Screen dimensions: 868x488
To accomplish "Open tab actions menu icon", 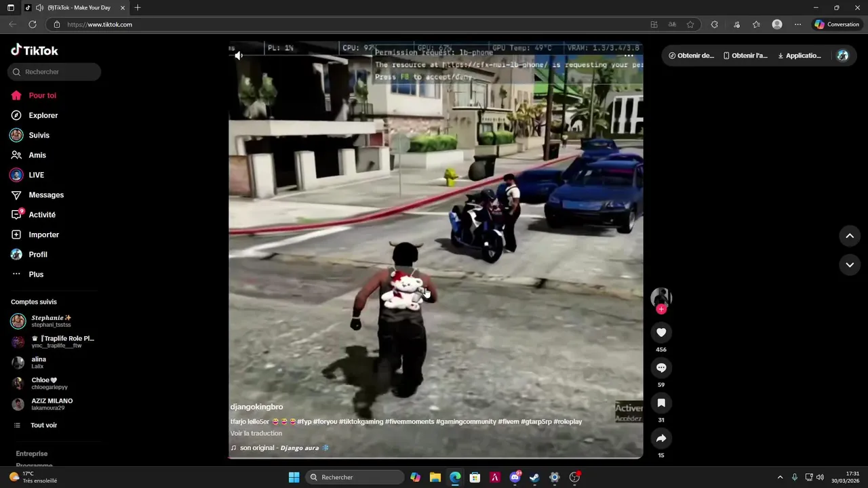I will point(11,7).
